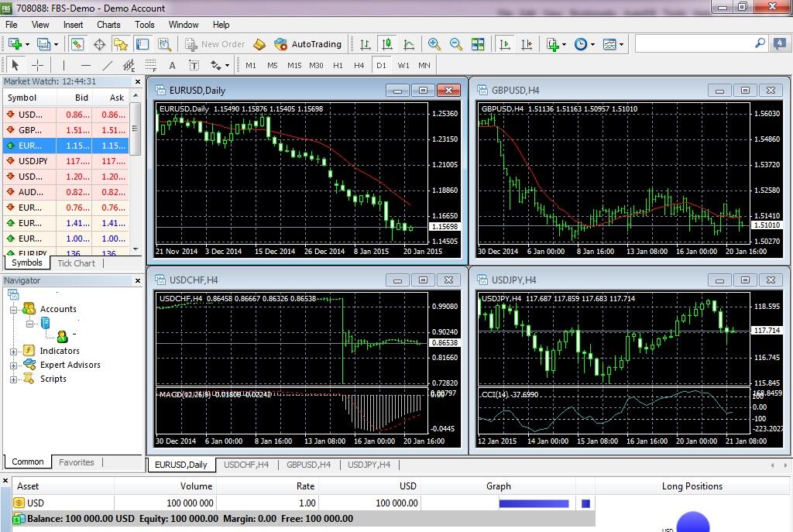Open the Charts menu
The width and height of the screenshot is (793, 532).
pos(108,25)
